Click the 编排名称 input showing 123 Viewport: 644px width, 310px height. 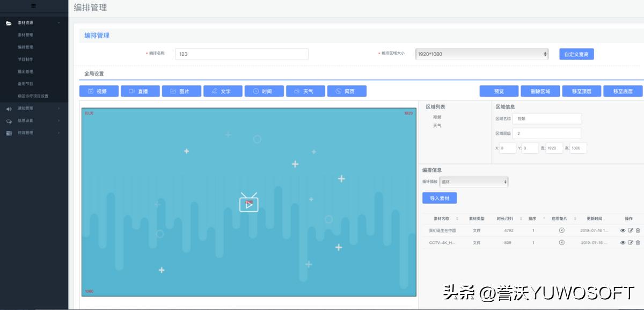pos(241,54)
